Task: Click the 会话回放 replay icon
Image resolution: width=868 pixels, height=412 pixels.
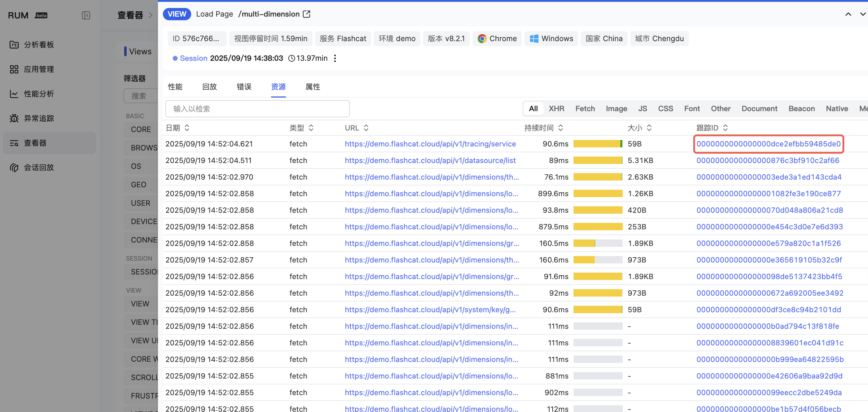Action: pos(14,167)
